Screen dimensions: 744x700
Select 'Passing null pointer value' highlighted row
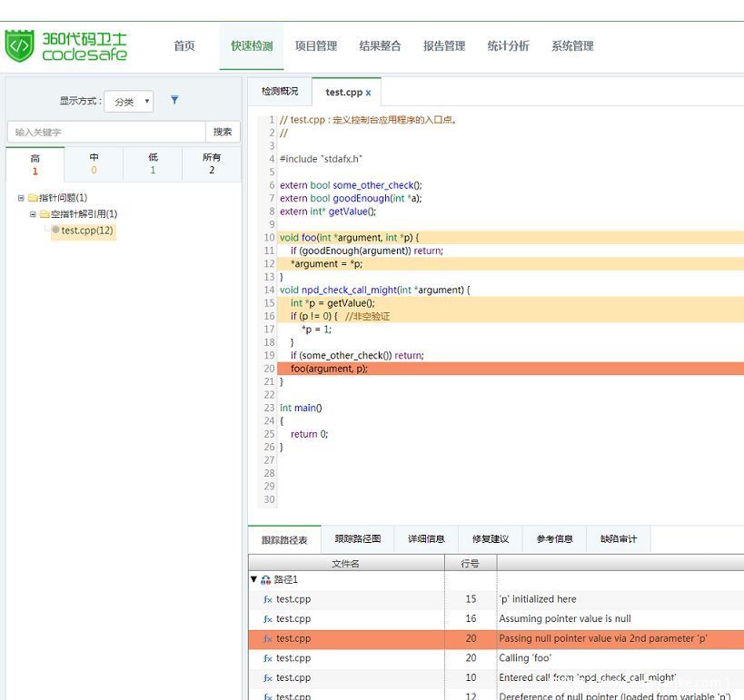click(496, 639)
